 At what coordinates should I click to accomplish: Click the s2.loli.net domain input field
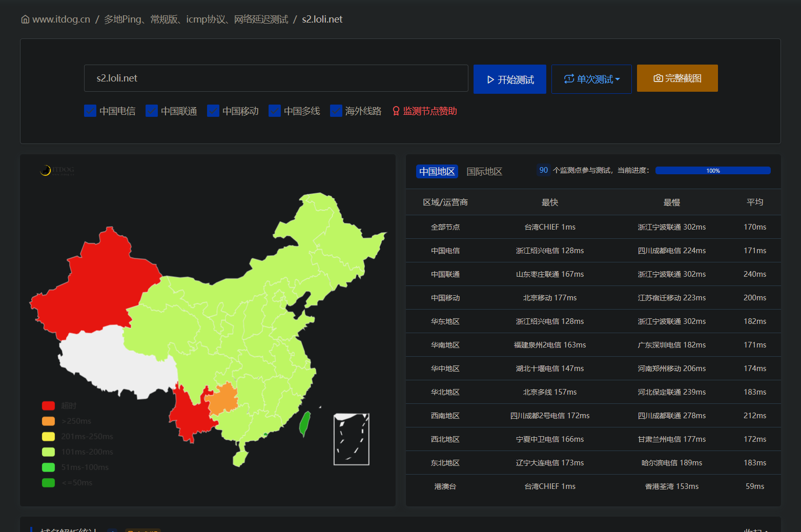coord(276,78)
